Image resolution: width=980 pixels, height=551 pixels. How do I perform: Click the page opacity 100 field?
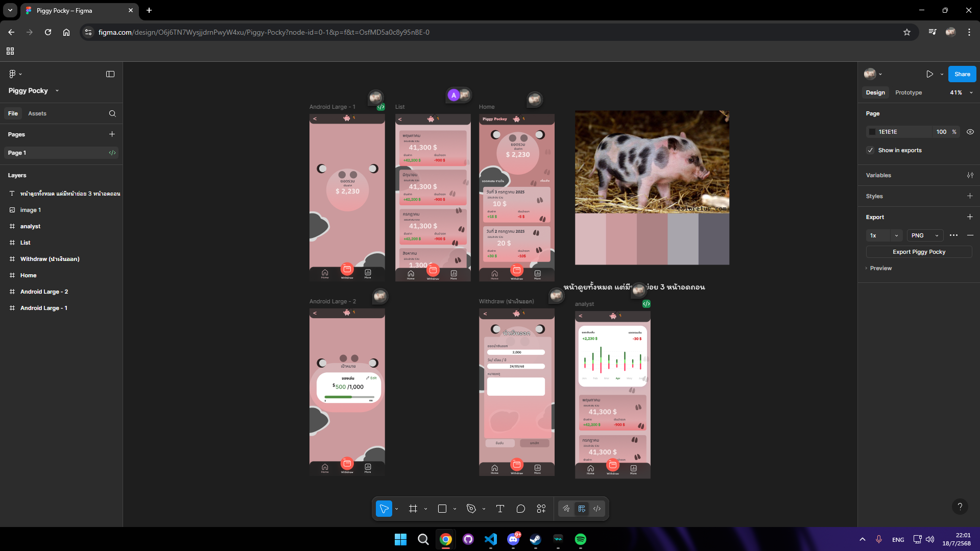click(x=941, y=132)
